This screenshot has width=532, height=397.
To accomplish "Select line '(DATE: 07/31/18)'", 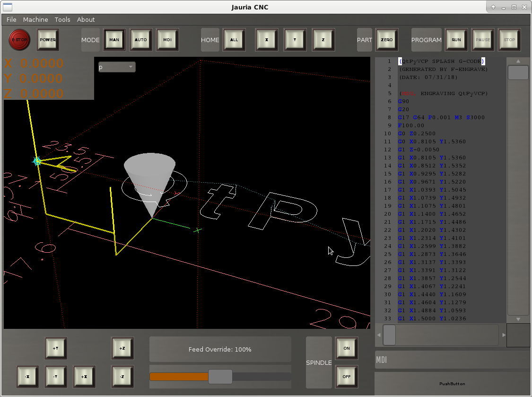I will 428,78.
